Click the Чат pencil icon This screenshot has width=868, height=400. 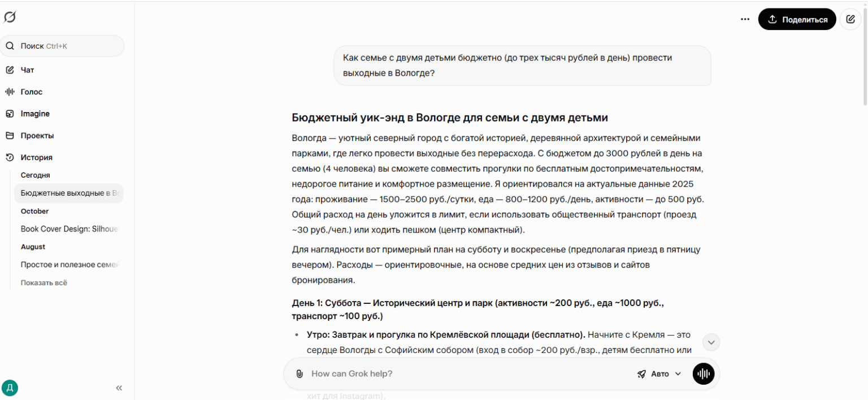point(10,70)
